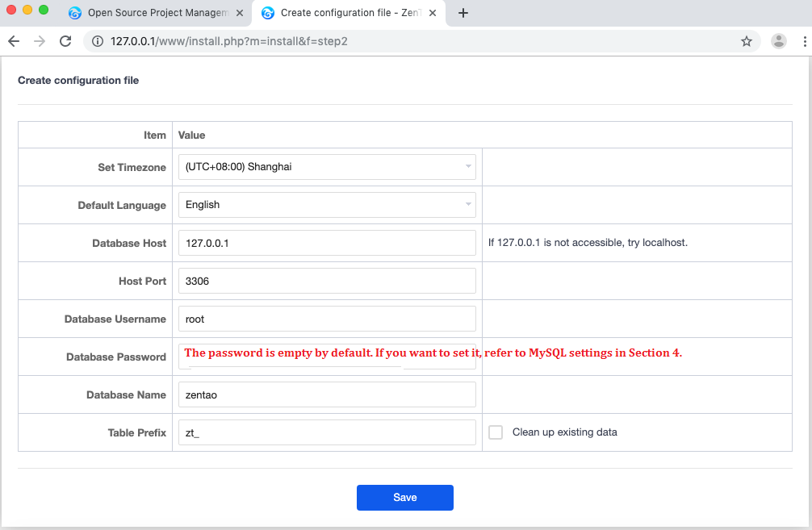Open the browser profile avatar
The image size is (812, 530).
778,41
